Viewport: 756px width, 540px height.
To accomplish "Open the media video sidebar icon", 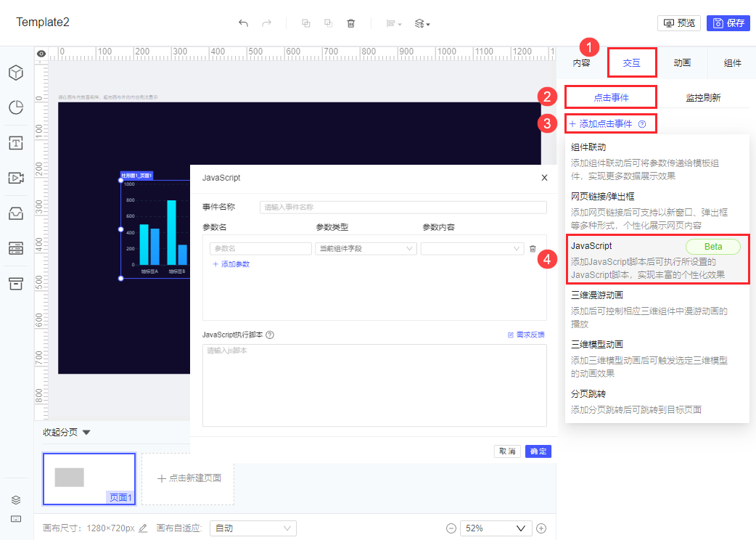I will coord(16,178).
